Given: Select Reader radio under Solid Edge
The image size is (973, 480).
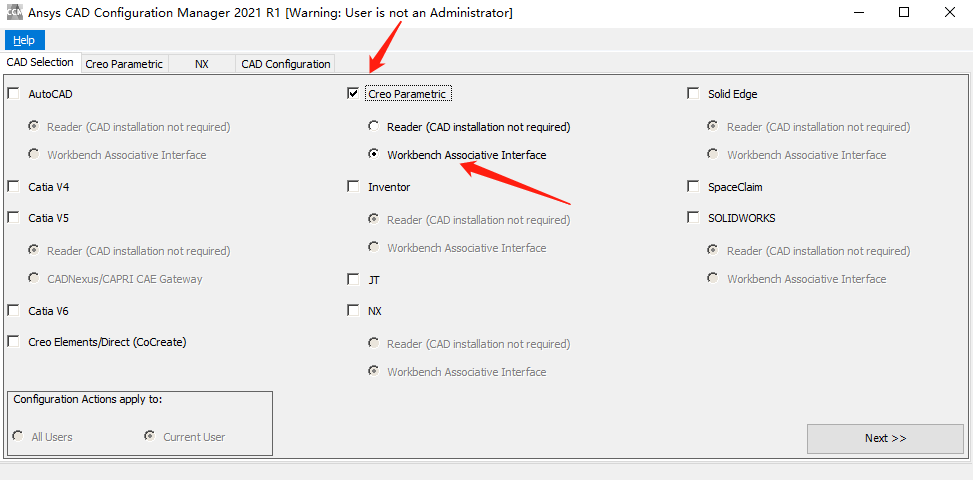Looking at the screenshot, I should click(x=714, y=126).
